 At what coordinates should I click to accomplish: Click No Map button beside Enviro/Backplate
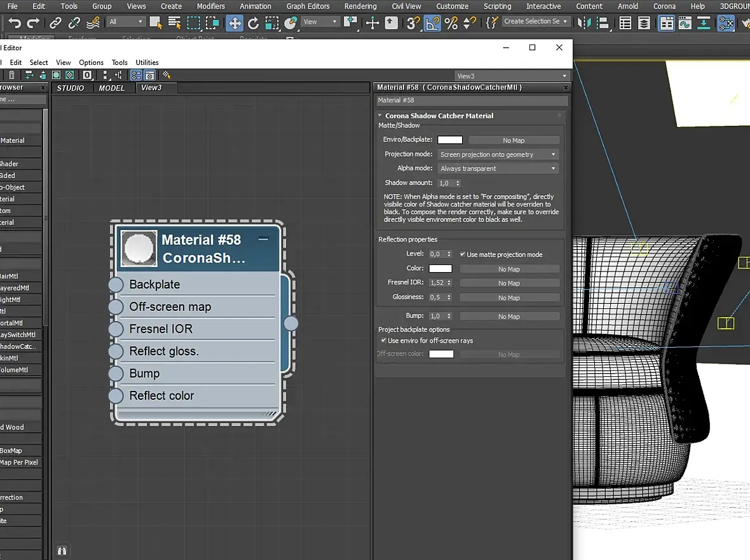point(514,140)
